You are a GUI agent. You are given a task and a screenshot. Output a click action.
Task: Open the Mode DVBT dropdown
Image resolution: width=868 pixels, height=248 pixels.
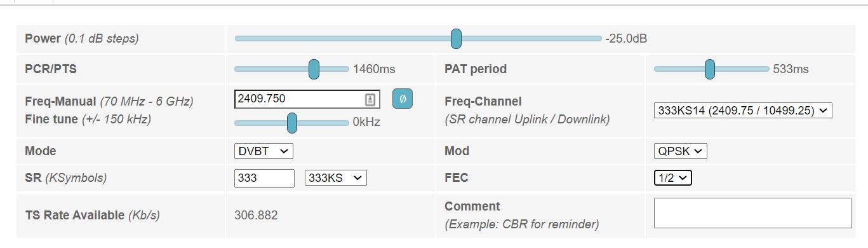click(264, 151)
